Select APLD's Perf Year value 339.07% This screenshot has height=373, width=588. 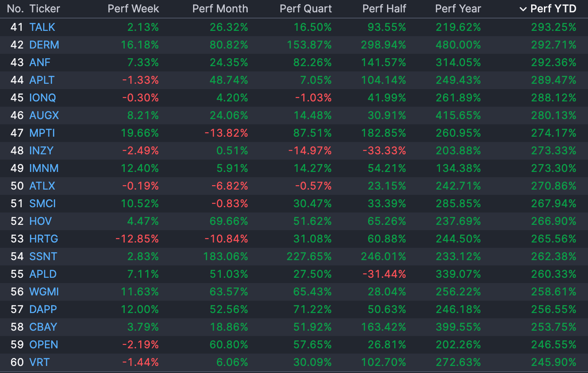point(458,274)
